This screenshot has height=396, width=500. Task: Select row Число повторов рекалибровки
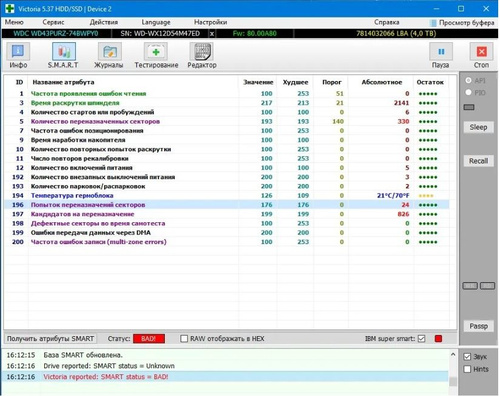(x=227, y=158)
